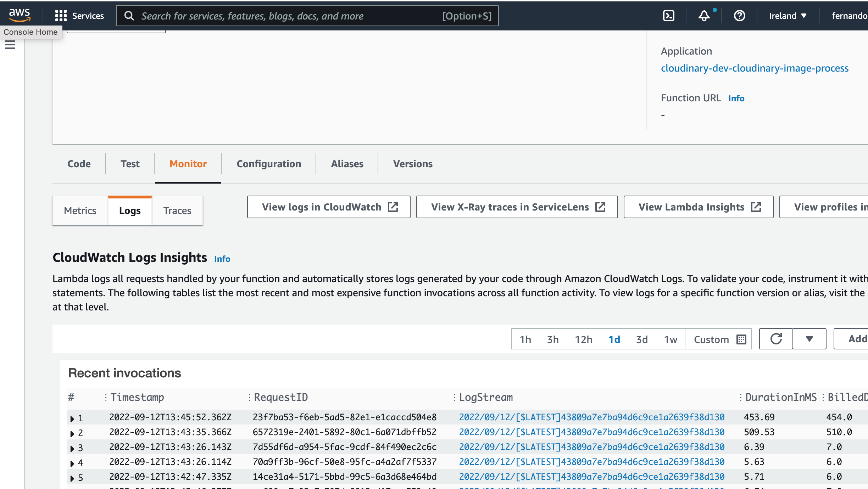
Task: Open the Ireland region dropdown
Action: coord(788,16)
